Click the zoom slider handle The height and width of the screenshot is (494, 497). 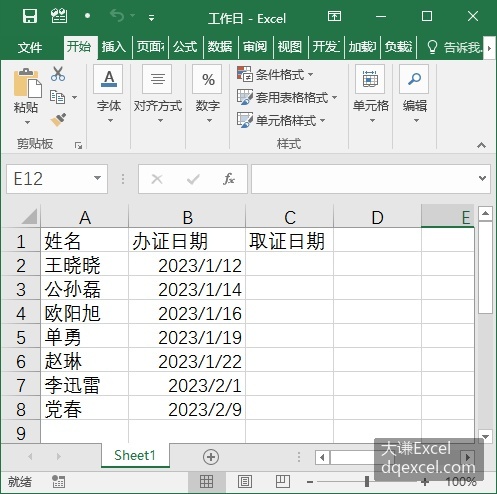(x=367, y=481)
